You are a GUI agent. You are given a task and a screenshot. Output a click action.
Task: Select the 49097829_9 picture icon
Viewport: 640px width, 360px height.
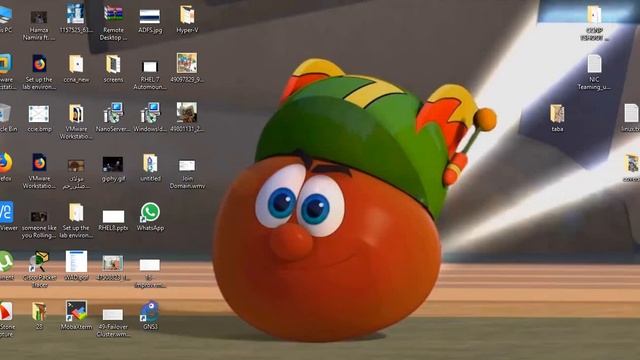pos(187,63)
